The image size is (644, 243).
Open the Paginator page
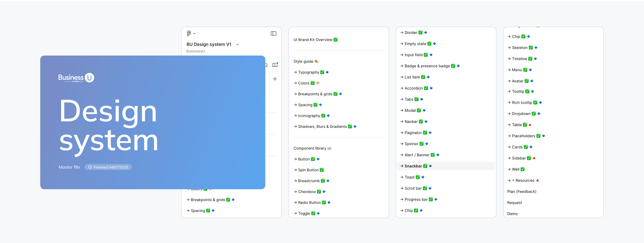(416, 133)
